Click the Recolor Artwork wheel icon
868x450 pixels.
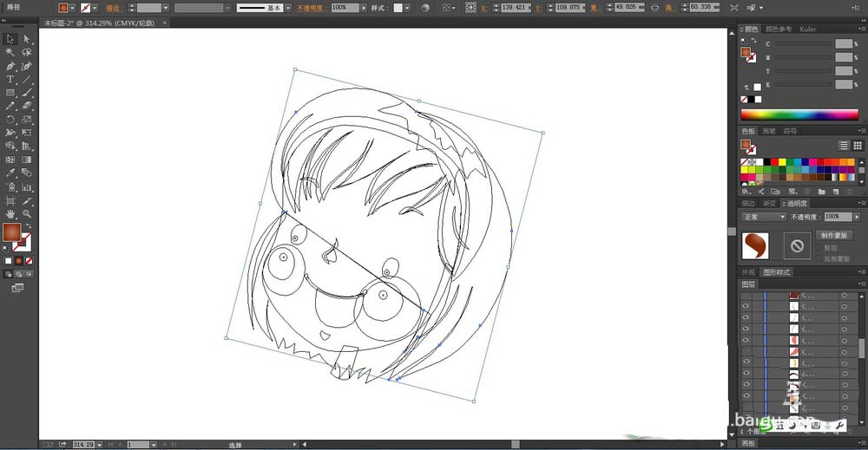click(x=425, y=8)
